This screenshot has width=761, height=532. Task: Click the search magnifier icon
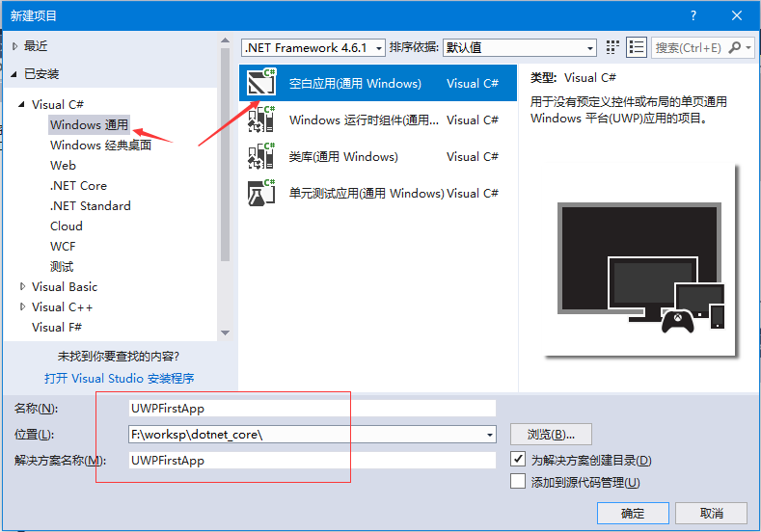[x=736, y=47]
